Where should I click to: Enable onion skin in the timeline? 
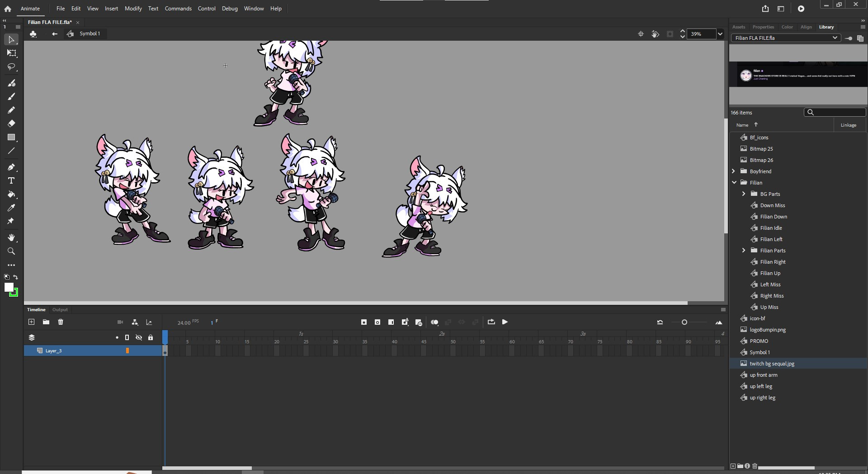[x=434, y=322]
